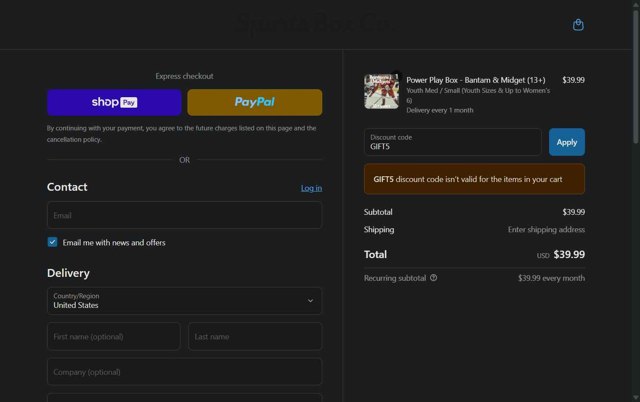Click the future charges agreement notice
Screen dimensions: 640x402
coord(182,134)
